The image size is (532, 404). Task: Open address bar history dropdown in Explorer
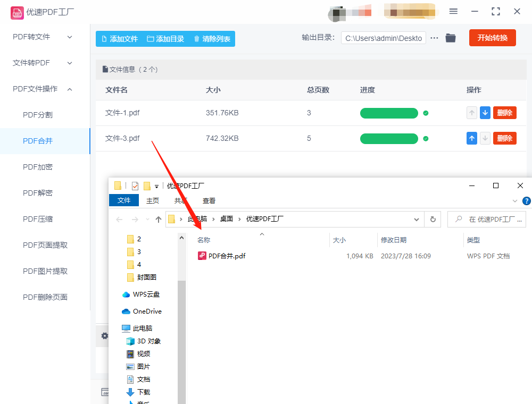coord(417,220)
